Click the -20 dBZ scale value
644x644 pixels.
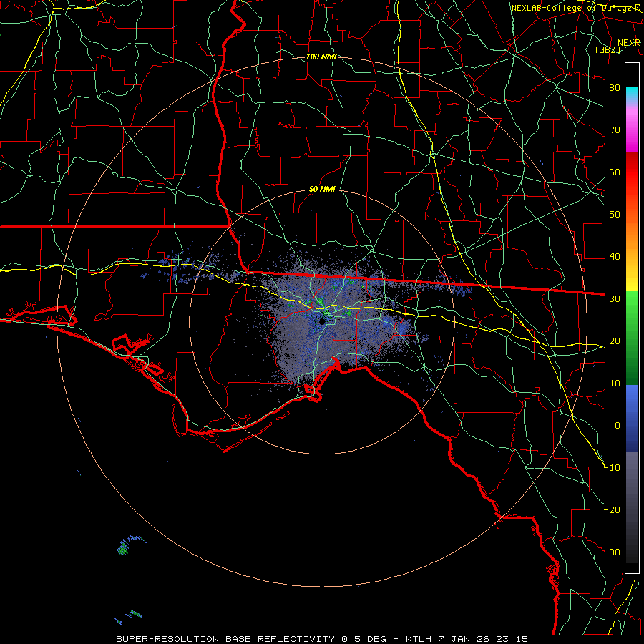(x=612, y=510)
